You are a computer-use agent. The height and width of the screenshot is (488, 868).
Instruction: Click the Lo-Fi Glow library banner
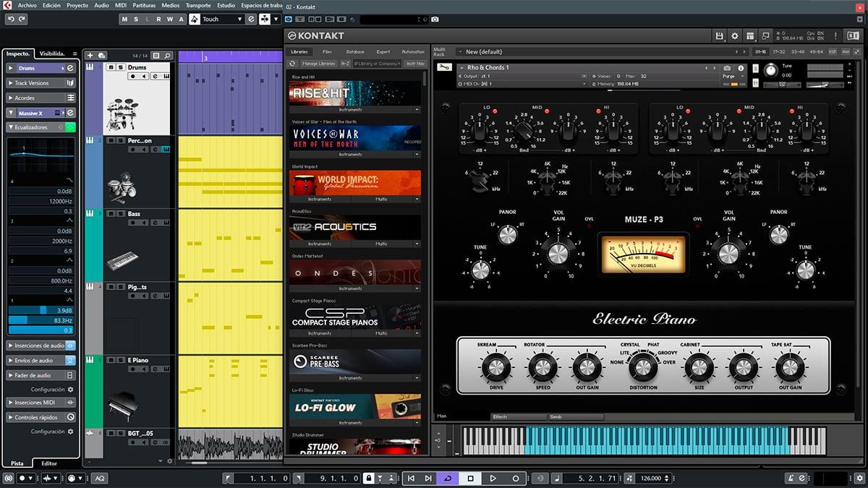(355, 406)
